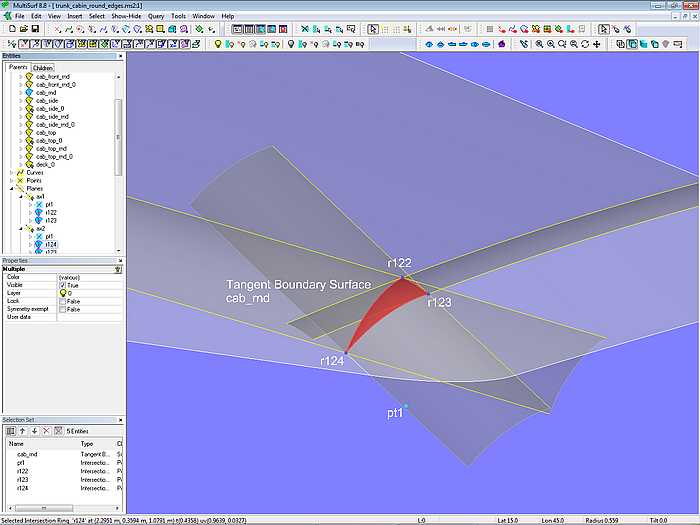This screenshot has height=525, width=700.
Task: Expand the Points tree node
Action: [12, 181]
